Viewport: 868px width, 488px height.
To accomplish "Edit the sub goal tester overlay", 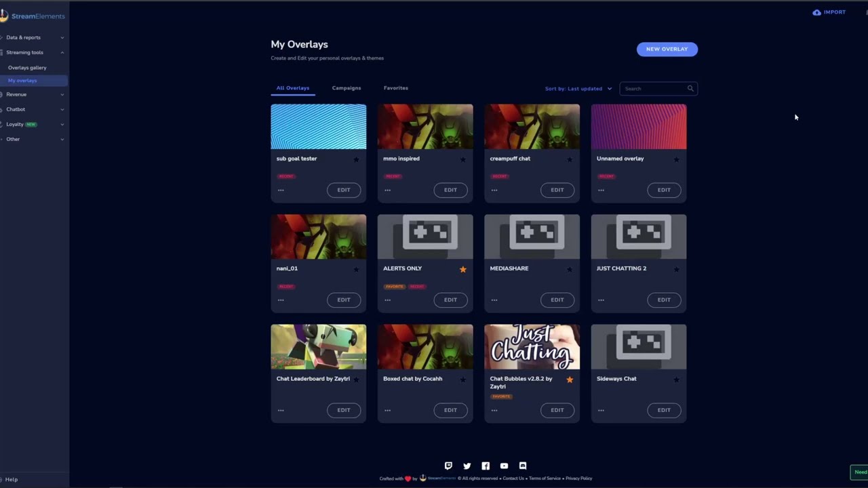I will (x=344, y=190).
